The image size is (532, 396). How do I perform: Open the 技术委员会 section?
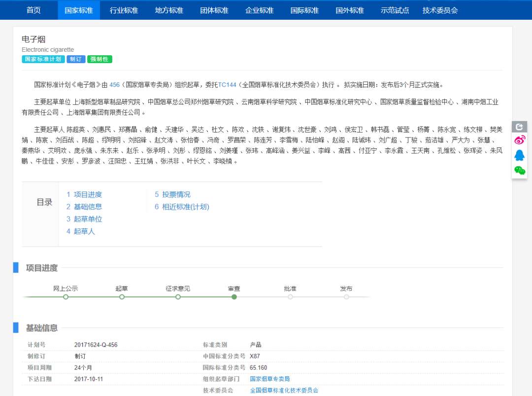coord(440,9)
